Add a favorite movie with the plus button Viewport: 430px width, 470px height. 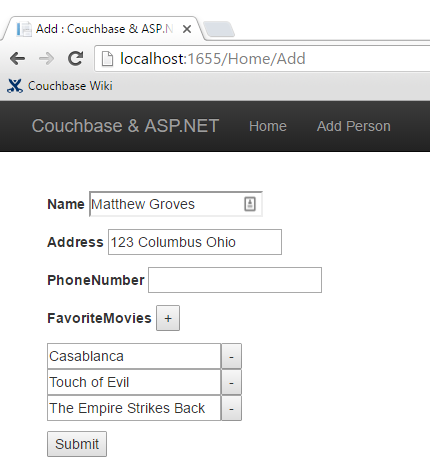(x=168, y=318)
